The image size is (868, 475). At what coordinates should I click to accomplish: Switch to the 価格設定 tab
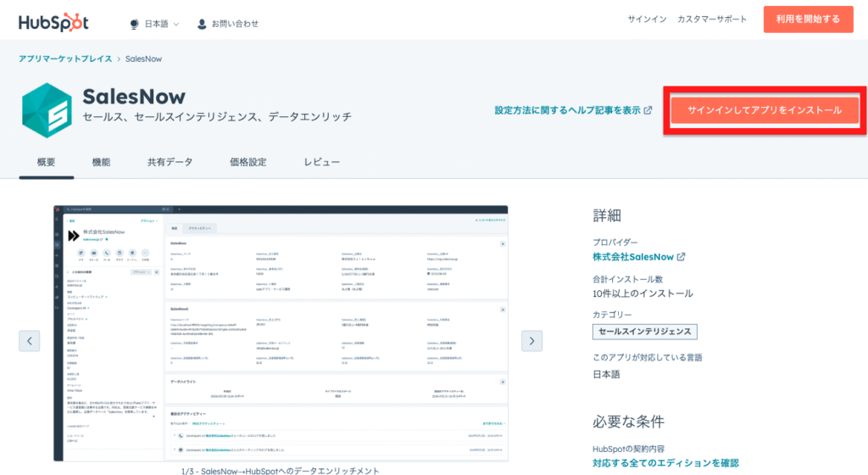coord(248,162)
